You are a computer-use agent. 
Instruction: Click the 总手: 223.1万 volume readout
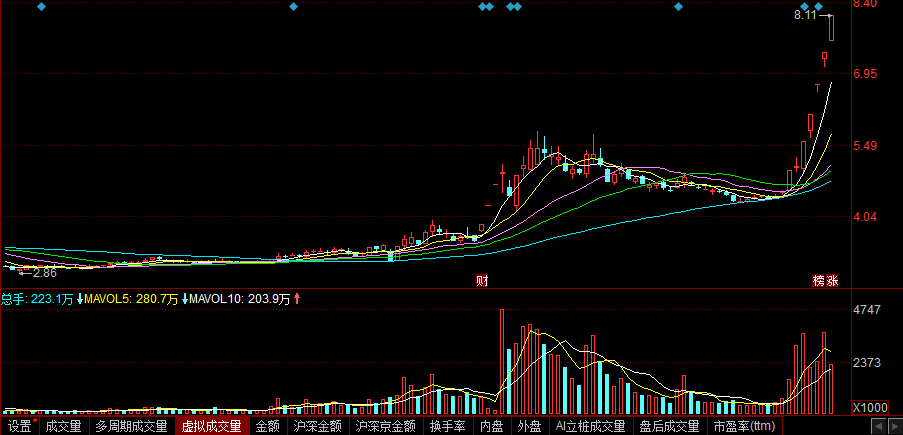click(37, 299)
